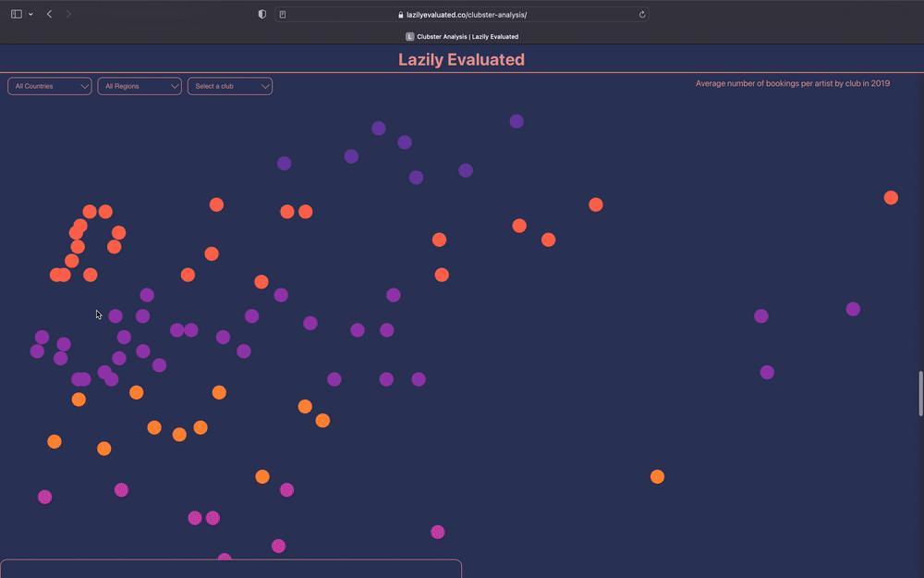Show Reader view icon in address bar
This screenshot has width=924, height=578.
point(283,14)
